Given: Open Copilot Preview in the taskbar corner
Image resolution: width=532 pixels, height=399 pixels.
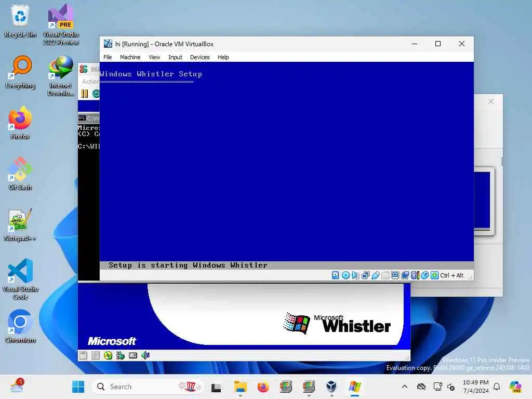Looking at the screenshot, I should [515, 387].
